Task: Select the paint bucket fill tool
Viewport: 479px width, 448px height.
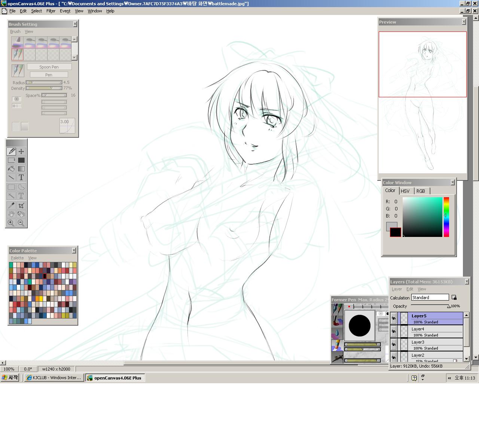Action: [11, 169]
